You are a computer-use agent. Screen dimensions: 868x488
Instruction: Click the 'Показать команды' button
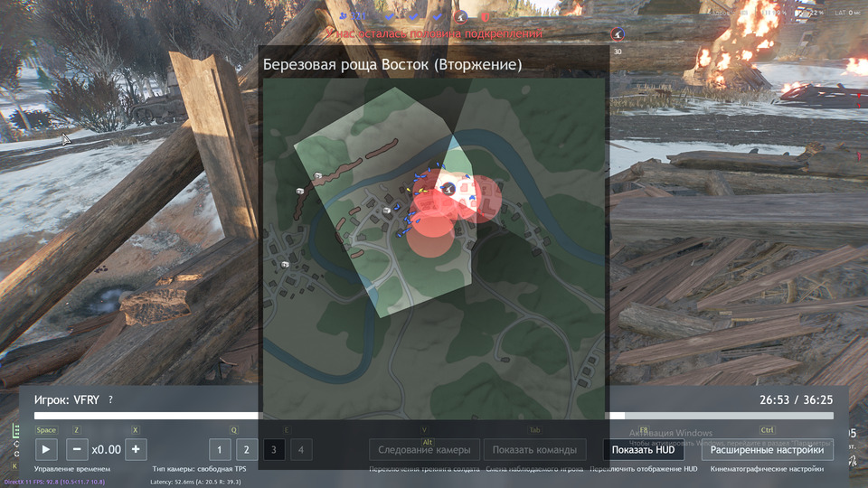click(534, 450)
